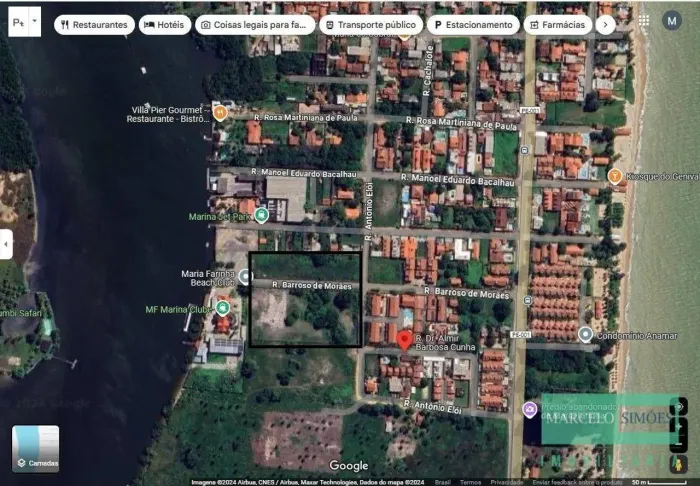Select the Farmácias chip
Viewport: 700px width, 486px height.
pos(558,25)
